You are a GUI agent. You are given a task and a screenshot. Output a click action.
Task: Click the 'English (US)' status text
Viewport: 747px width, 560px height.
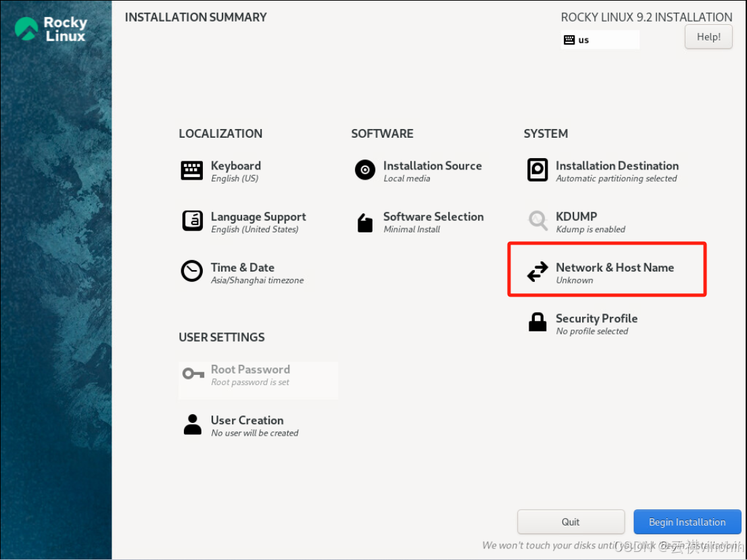tap(235, 178)
